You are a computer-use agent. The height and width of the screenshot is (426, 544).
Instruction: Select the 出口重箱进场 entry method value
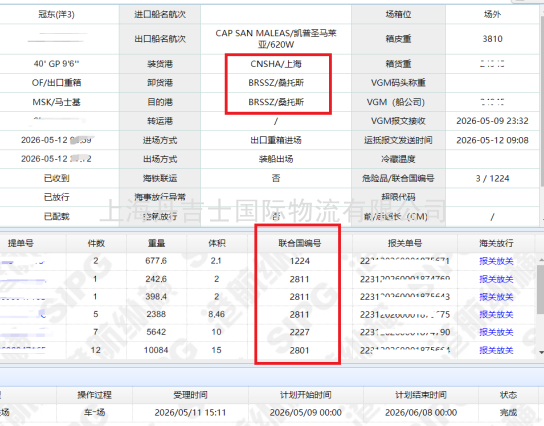[x=276, y=140]
